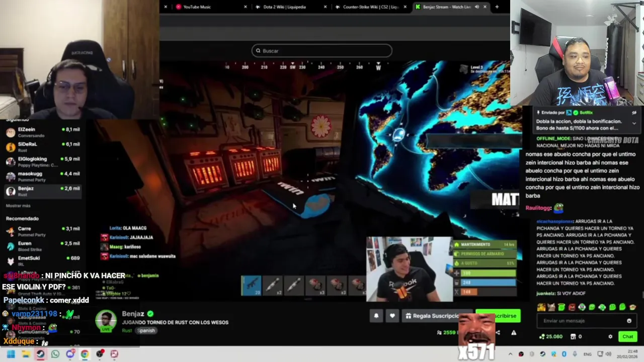644x362 pixels.
Task: Open chat settings gear icon
Action: tap(610, 336)
